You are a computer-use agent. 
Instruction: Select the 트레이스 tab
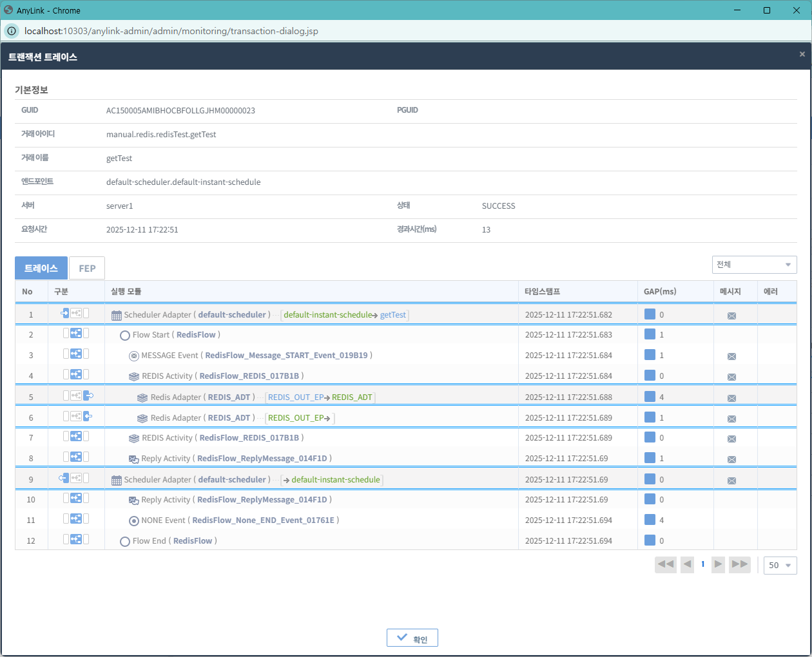click(x=41, y=269)
